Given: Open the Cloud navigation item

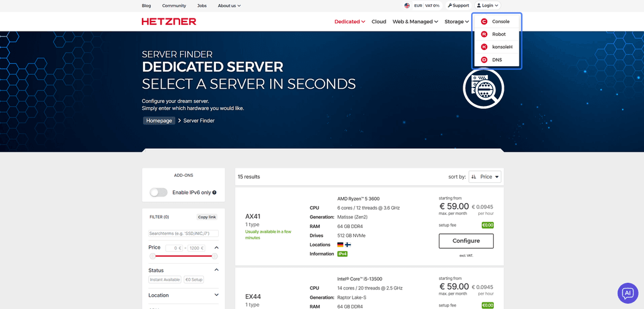Looking at the screenshot, I should (379, 21).
